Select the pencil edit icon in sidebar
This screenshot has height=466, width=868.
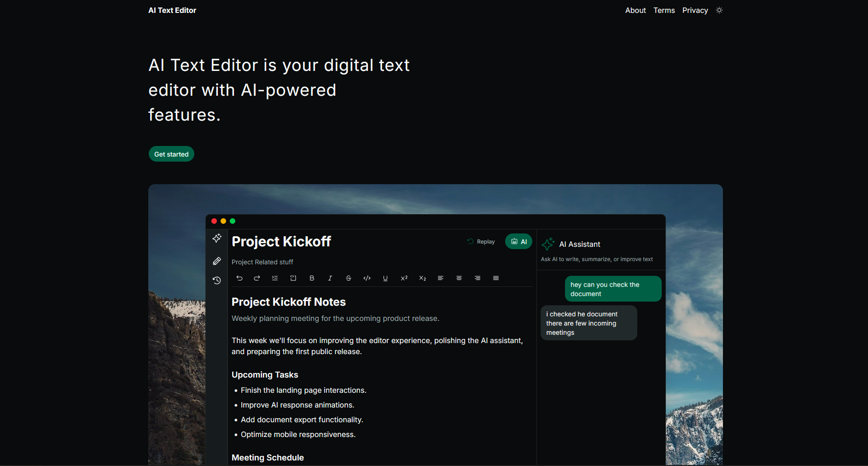pos(217,261)
